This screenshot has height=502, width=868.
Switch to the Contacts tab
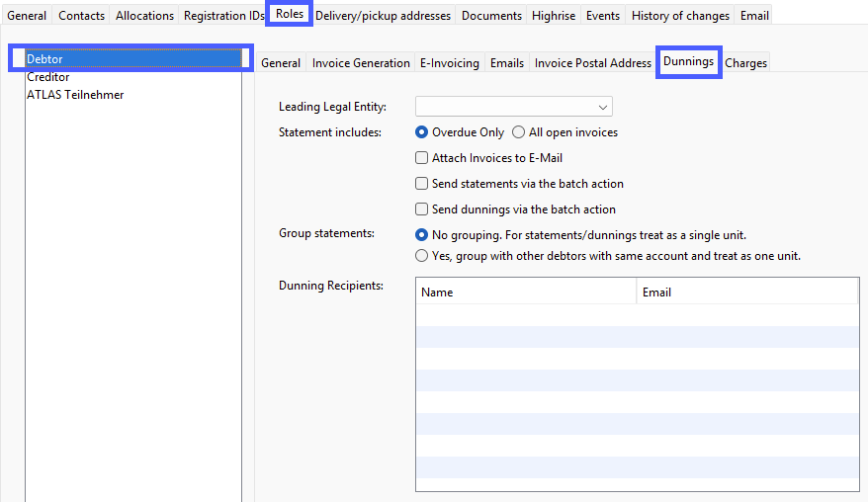click(x=81, y=16)
